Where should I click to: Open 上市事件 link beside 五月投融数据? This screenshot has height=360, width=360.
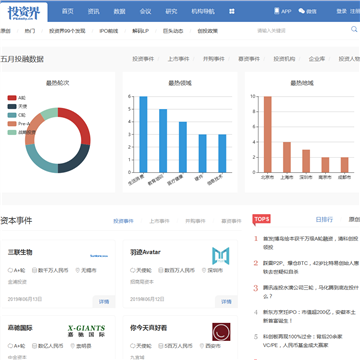178,59
